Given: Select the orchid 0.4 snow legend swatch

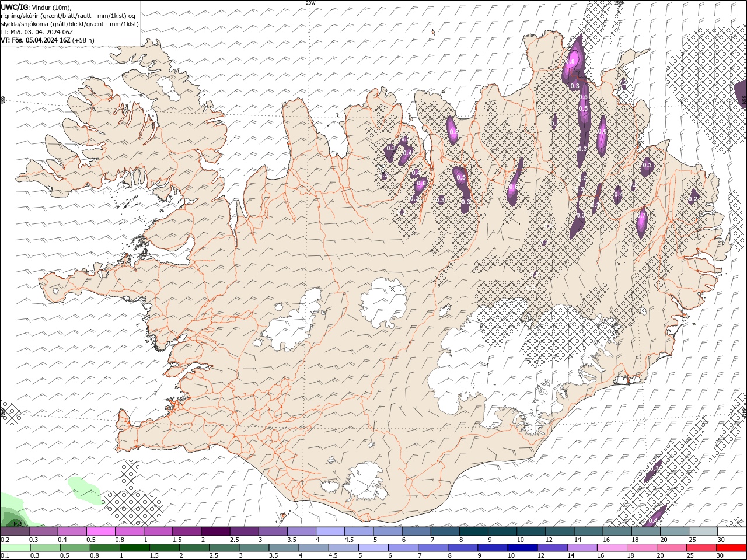Looking at the screenshot, I should click(72, 531).
